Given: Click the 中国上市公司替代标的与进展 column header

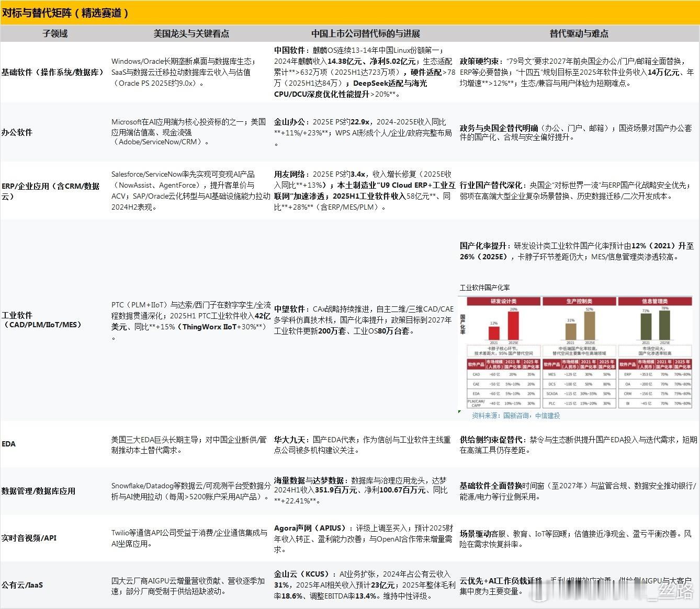Looking at the screenshot, I should point(366,33).
